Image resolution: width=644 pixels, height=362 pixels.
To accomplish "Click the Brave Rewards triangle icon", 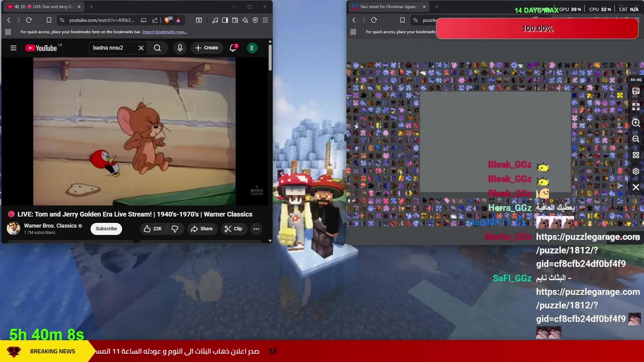I will pos(178,20).
